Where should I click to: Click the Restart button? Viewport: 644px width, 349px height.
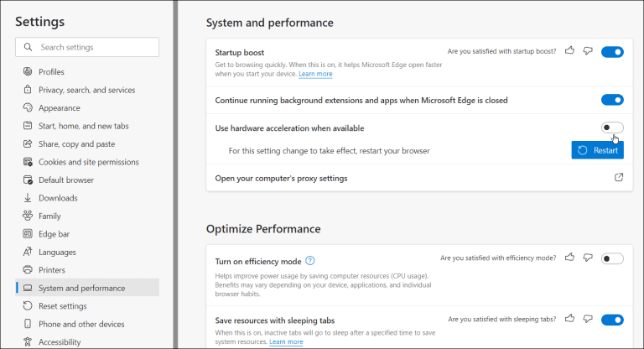[x=598, y=150]
